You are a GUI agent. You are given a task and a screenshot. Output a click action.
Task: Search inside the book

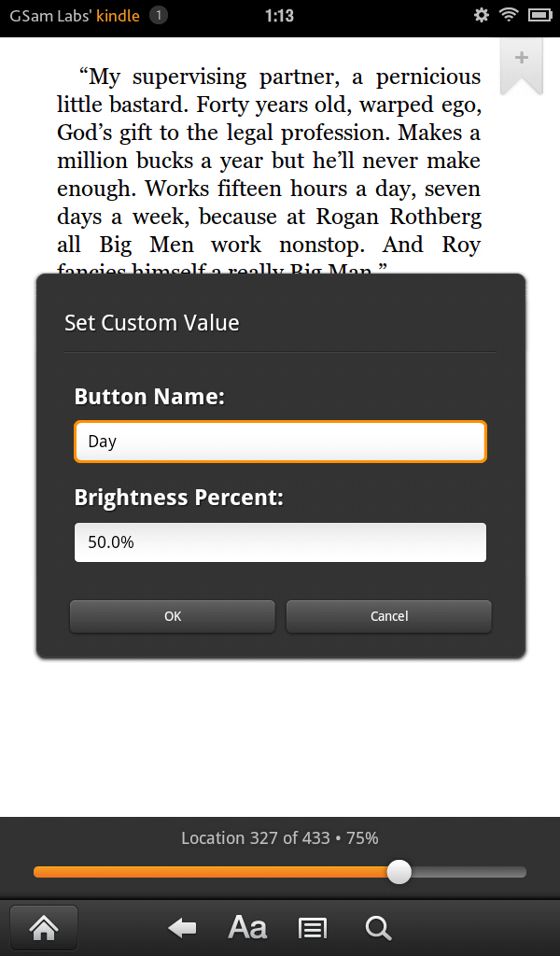click(x=378, y=928)
